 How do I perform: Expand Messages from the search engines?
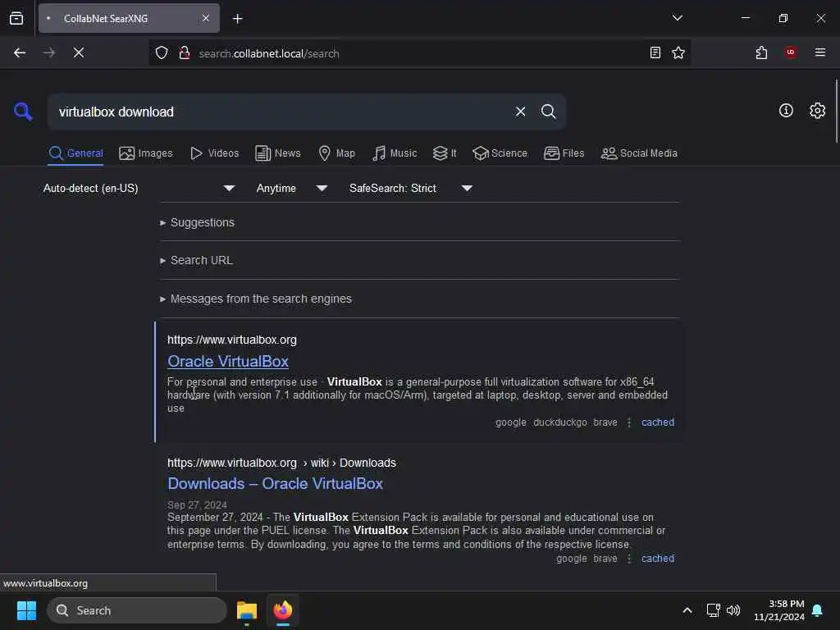coord(256,299)
